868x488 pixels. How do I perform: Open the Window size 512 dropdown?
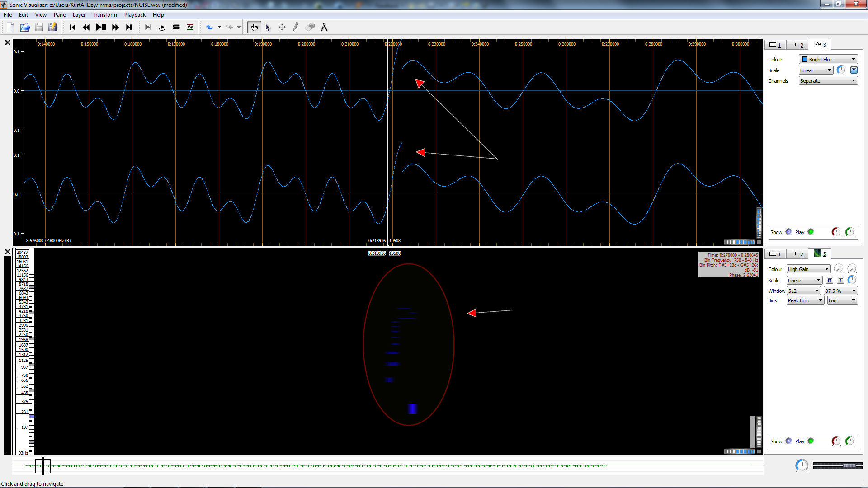[803, 291]
